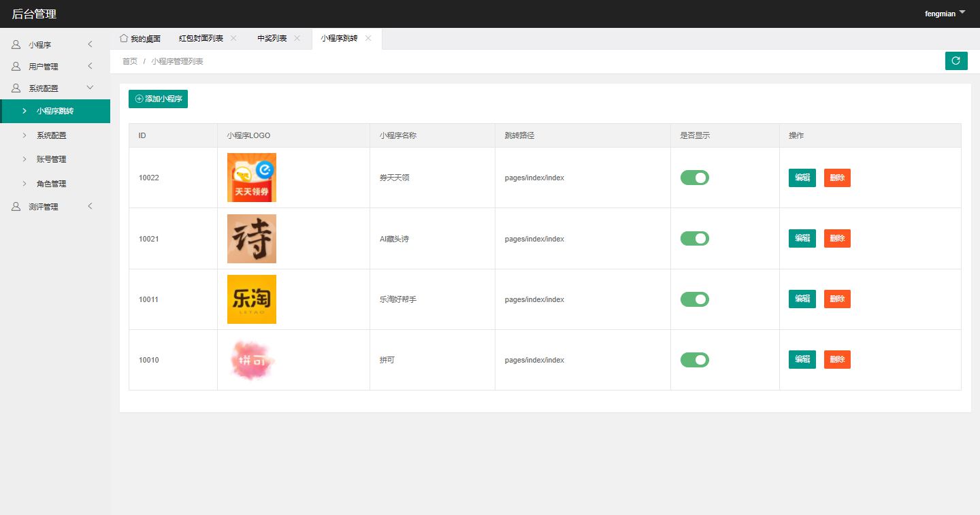Turn off display toggle for 拼可
Image resolution: width=980 pixels, height=515 pixels.
(694, 360)
